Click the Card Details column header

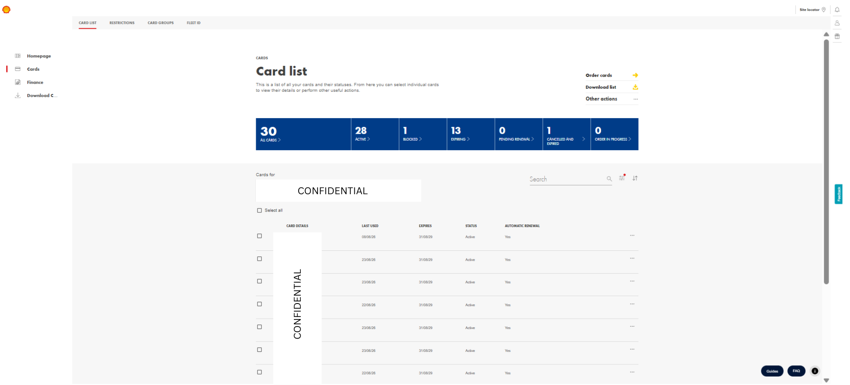[x=297, y=226]
